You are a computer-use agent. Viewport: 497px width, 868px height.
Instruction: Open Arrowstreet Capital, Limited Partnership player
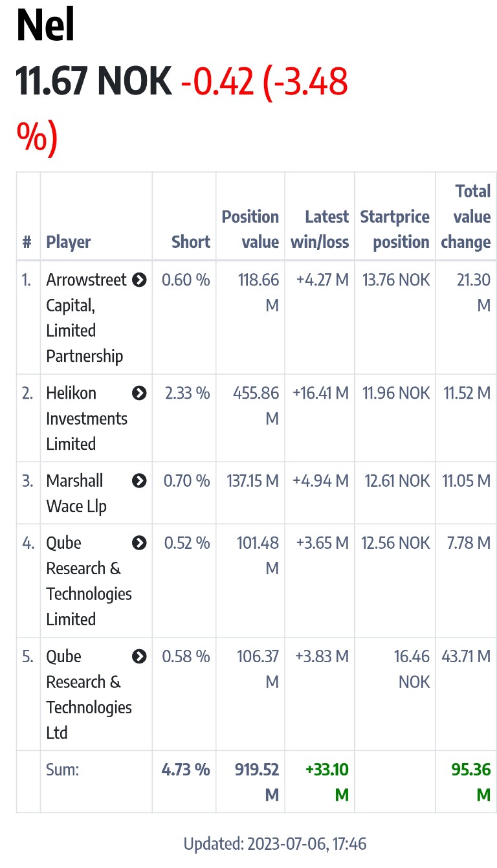85,318
